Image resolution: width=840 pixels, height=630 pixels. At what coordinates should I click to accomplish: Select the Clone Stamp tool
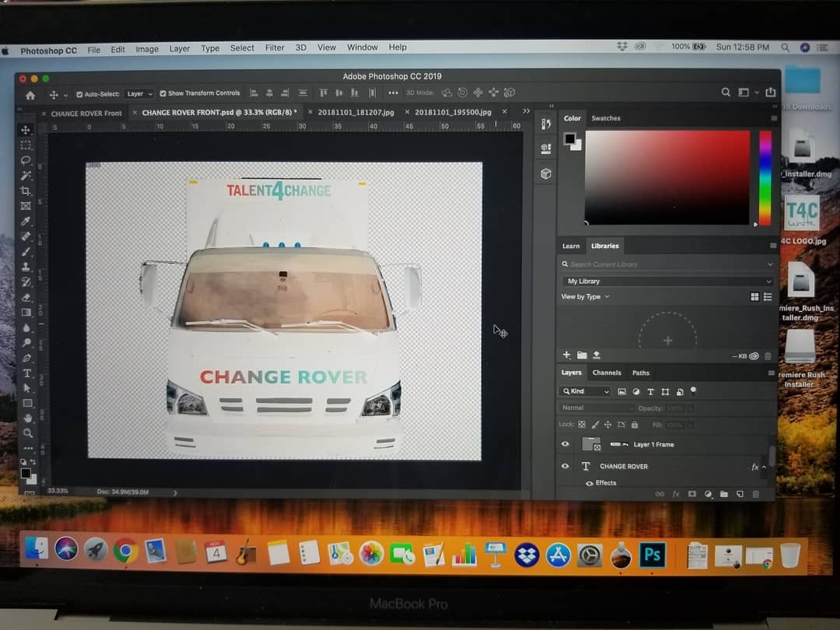26,266
